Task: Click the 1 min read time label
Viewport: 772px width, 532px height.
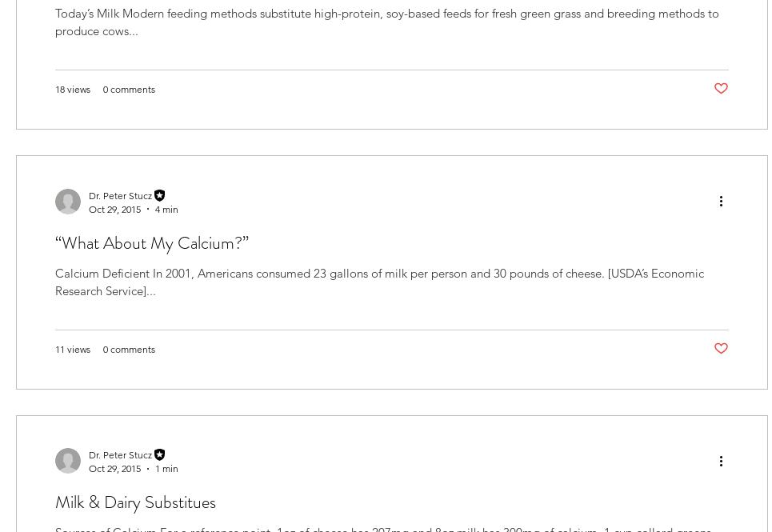Action: (x=166, y=468)
